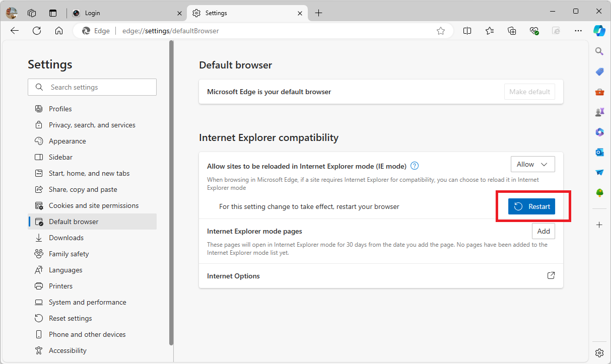Close the Login tab

click(178, 13)
